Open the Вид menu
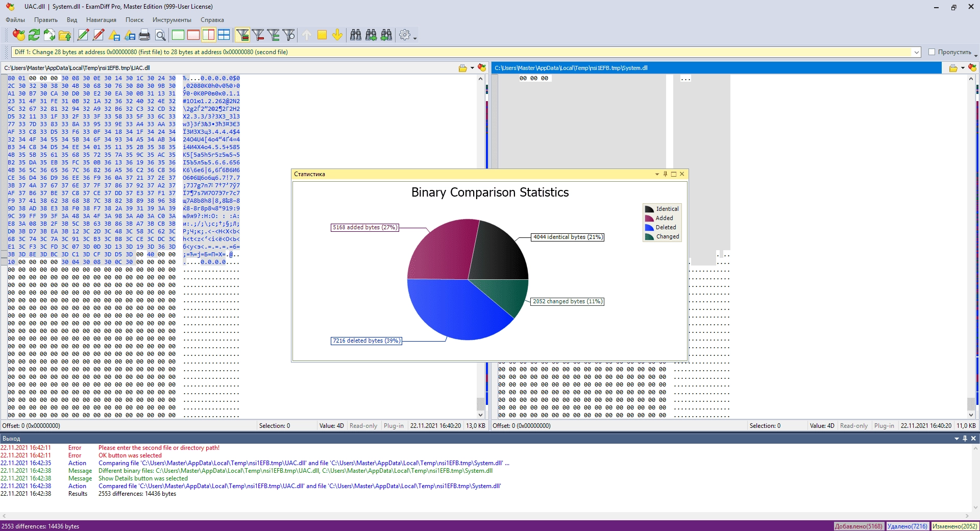This screenshot has height=531, width=980. click(72, 20)
